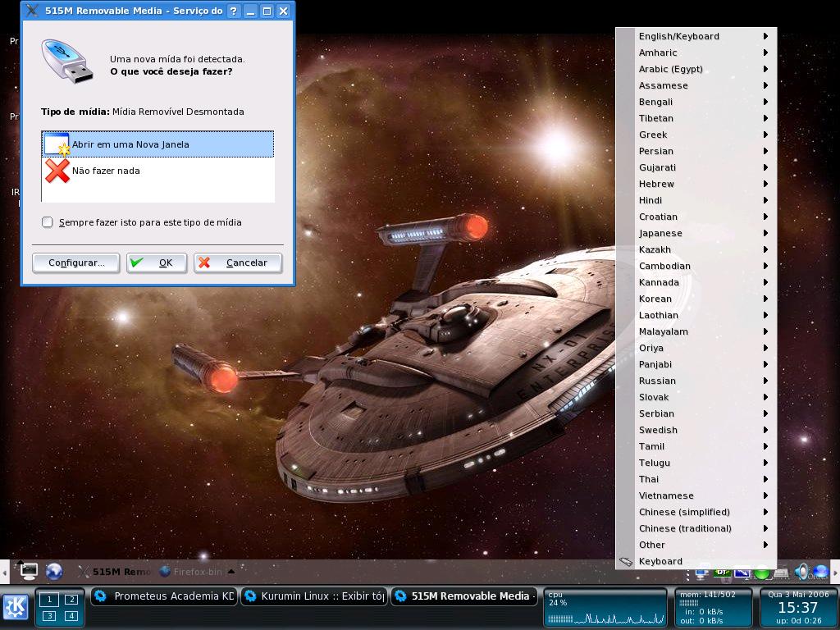Open Kurumin Linux Exibir tópico taskbar entry
This screenshot has width=840, height=630.
coord(313,596)
